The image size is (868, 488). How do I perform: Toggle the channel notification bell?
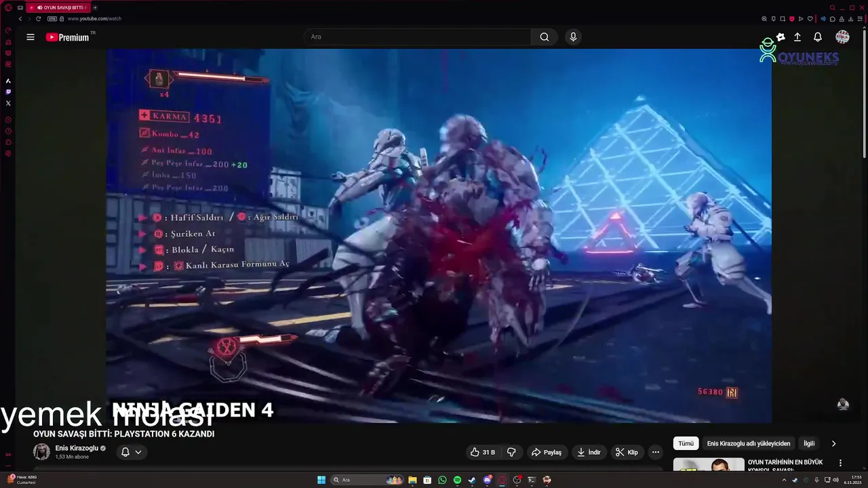pos(125,452)
